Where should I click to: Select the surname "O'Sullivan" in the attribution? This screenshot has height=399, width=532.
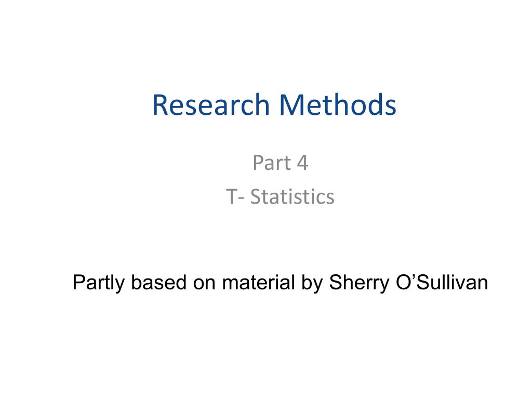pos(442,282)
